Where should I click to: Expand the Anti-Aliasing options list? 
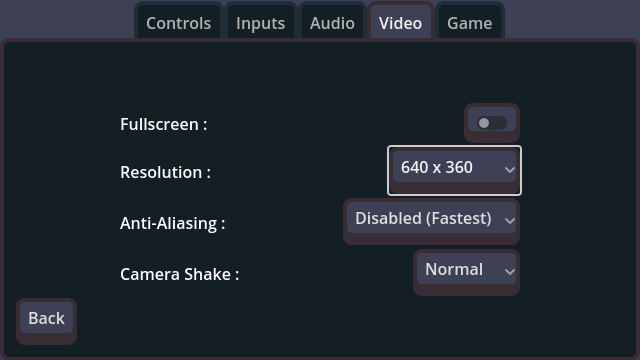coord(431,222)
